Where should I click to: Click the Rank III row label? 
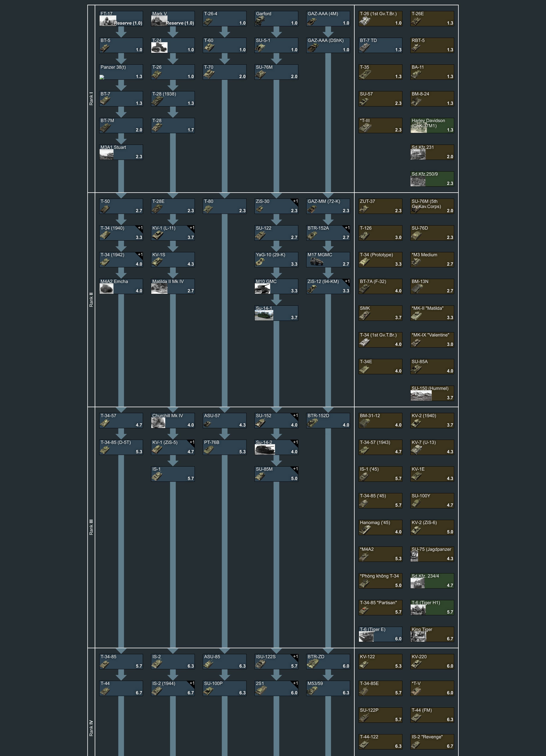(x=91, y=527)
